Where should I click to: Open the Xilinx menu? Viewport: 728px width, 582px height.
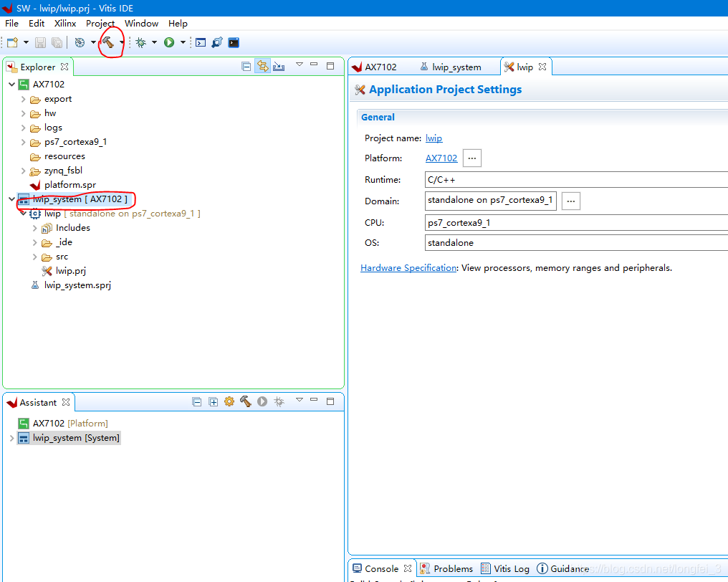point(65,23)
